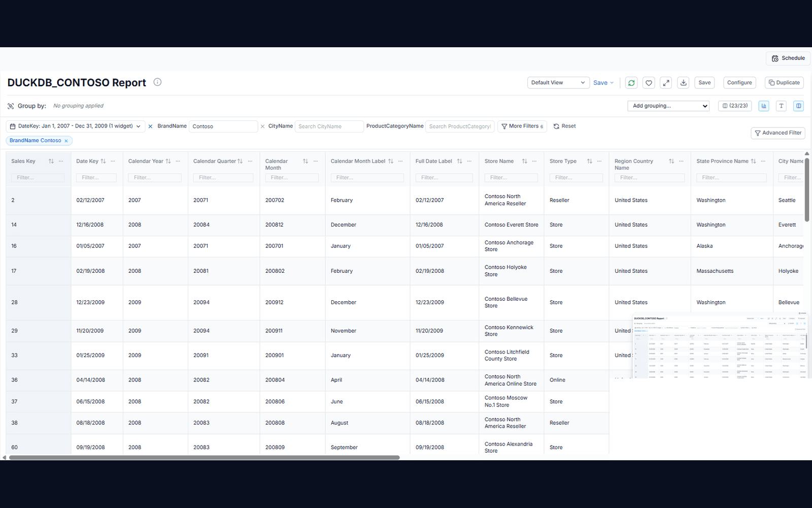Toggle the column panel view button
Screen dimensions: 812x508
coord(798,106)
